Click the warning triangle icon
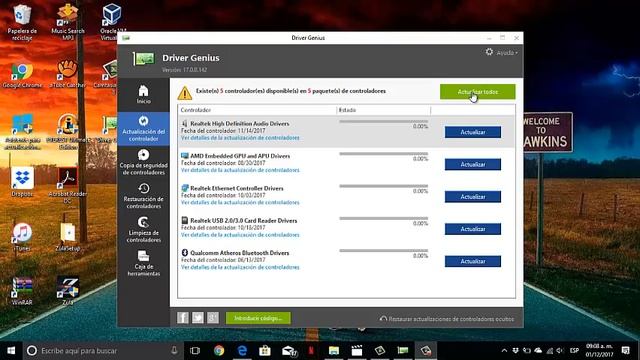The image size is (640, 360). coord(185,93)
